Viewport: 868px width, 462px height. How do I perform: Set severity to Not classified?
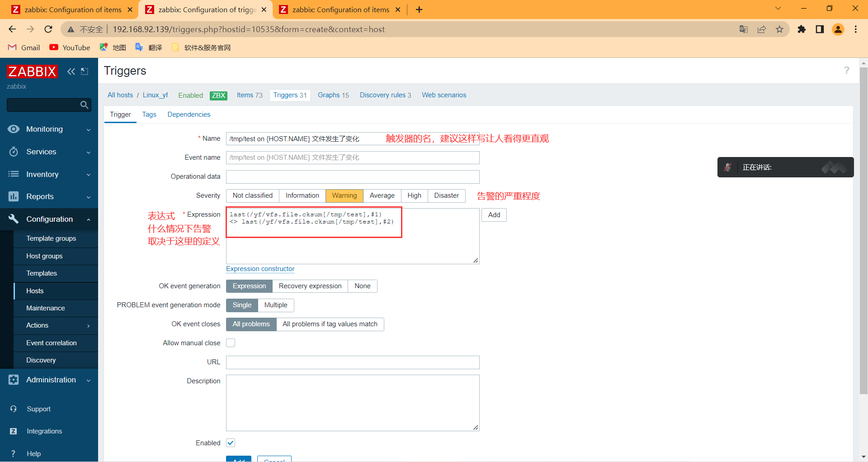(253, 195)
